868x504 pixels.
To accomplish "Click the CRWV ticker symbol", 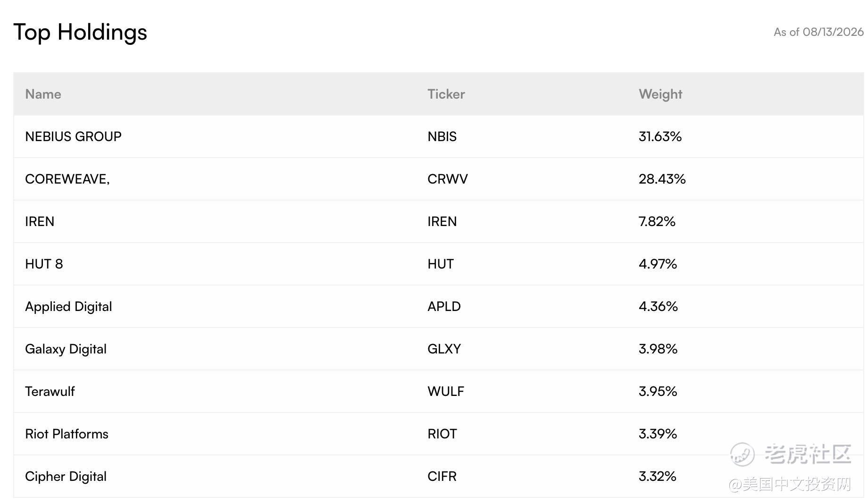I will tap(448, 179).
